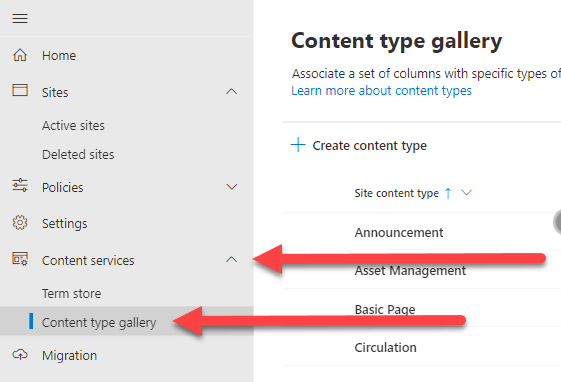
Task: Click Create content type button
Action: click(x=358, y=145)
